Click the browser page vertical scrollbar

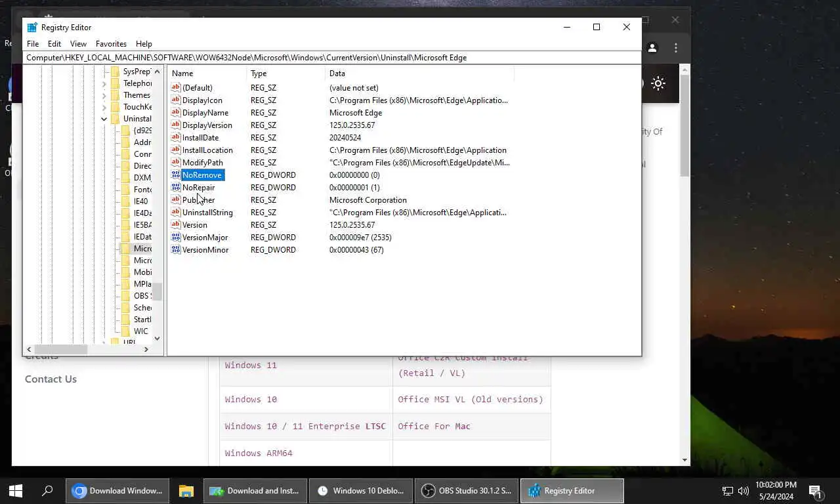[685, 127]
